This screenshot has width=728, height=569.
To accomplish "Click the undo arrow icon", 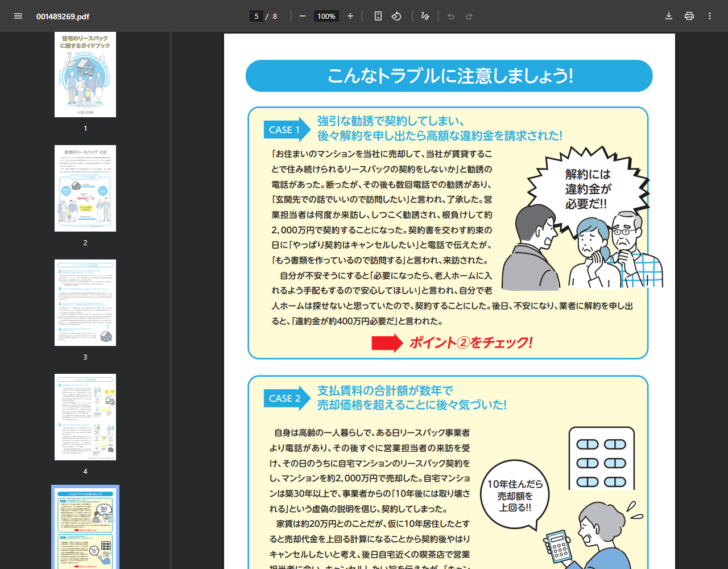I will pos(451,16).
